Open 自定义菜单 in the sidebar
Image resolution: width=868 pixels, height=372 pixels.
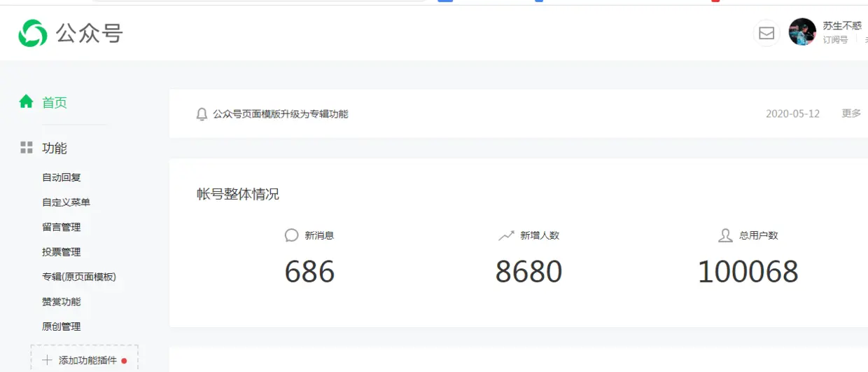pyautogui.click(x=66, y=202)
